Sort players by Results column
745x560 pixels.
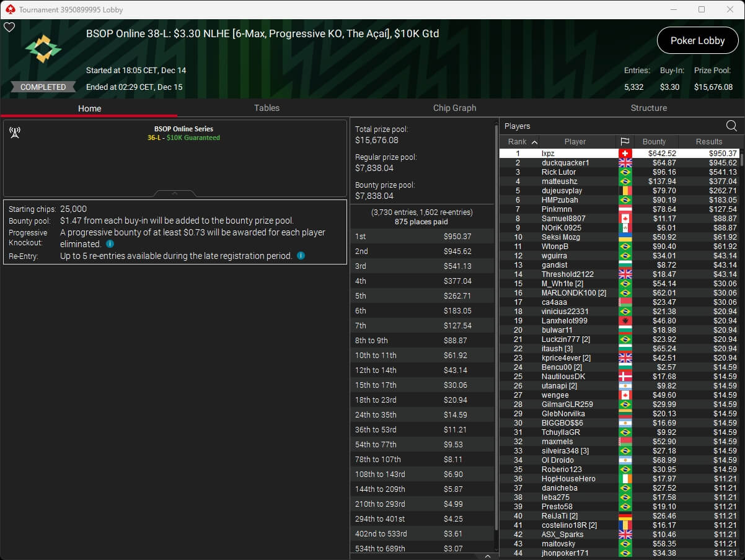[708, 141]
